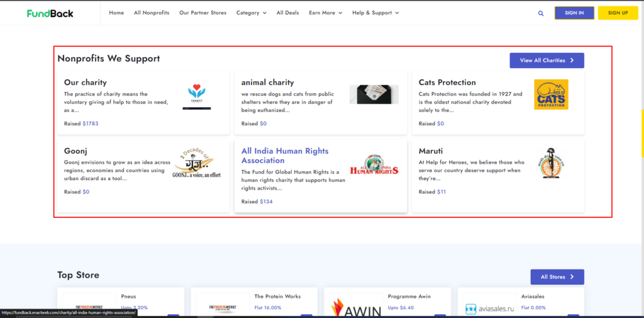Open All Deals page
This screenshot has width=644, height=318.
coord(287,13)
